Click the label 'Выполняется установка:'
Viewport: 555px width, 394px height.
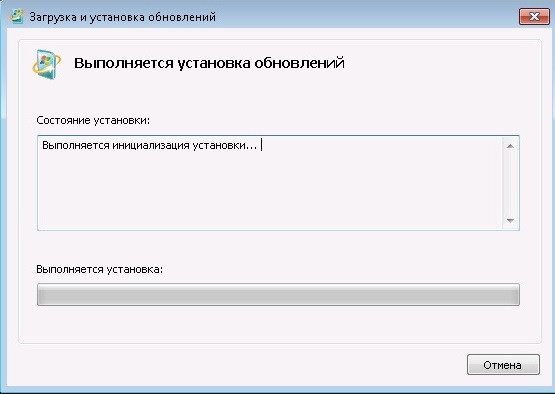tap(99, 269)
